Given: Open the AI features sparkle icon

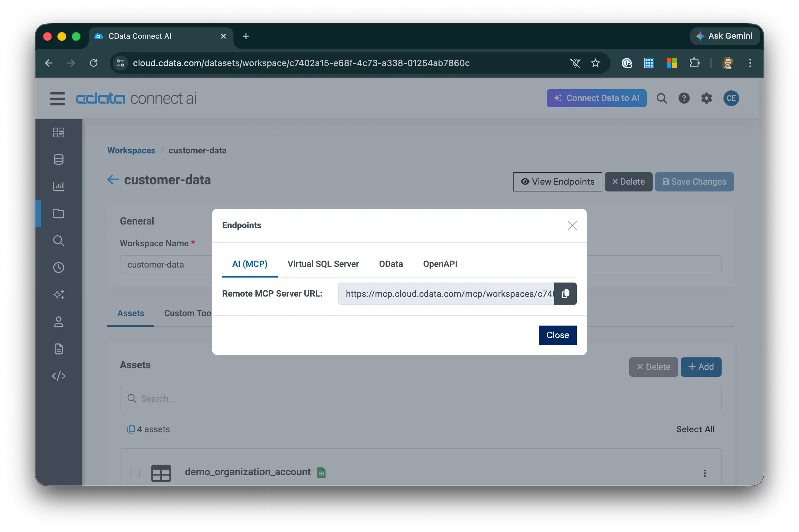Looking at the screenshot, I should [58, 294].
